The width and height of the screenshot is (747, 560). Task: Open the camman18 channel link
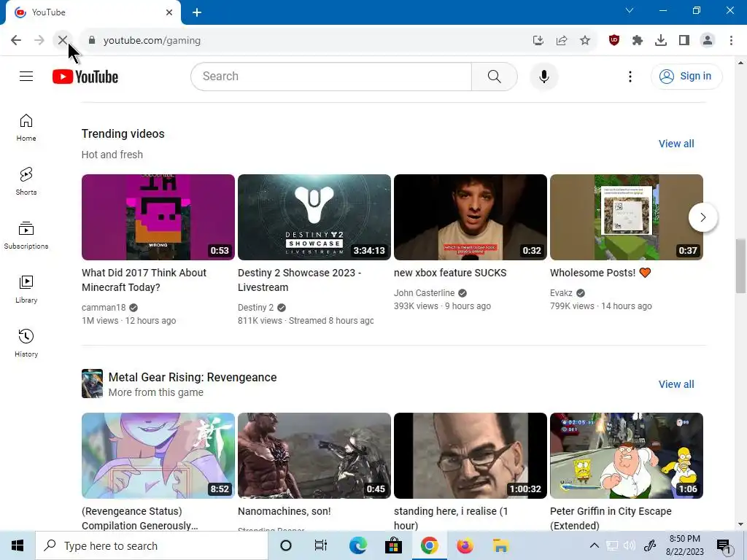coord(104,308)
